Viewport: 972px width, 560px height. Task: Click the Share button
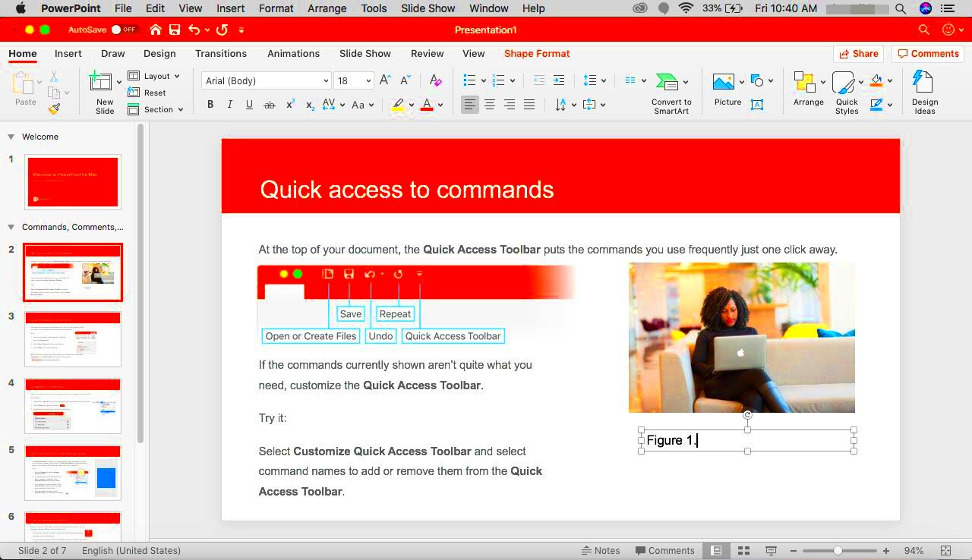[x=857, y=53]
